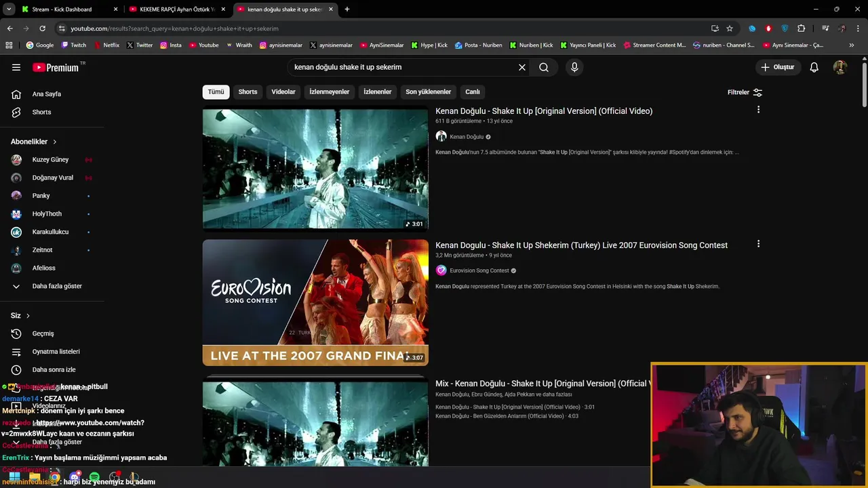Open notifications bell

814,67
